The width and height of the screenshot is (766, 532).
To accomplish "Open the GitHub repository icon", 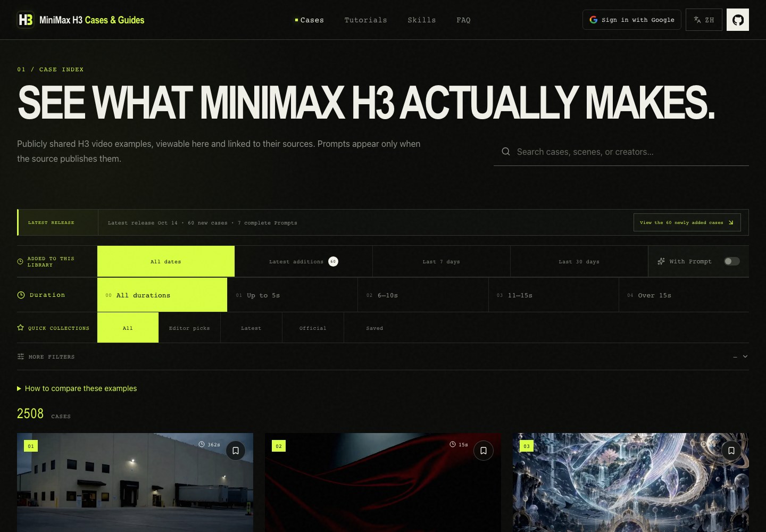I will pos(738,20).
